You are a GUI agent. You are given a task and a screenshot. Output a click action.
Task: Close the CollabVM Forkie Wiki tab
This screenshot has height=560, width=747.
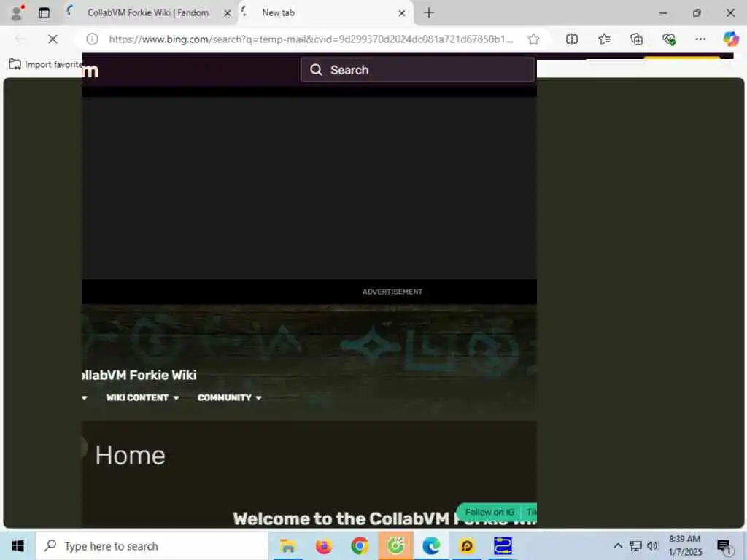228,13
